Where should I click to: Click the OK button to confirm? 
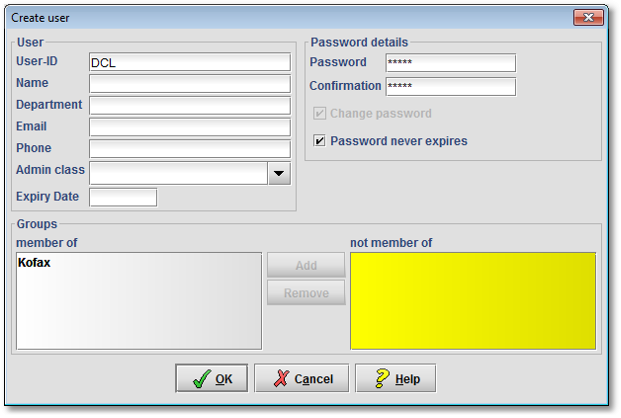coord(211,379)
